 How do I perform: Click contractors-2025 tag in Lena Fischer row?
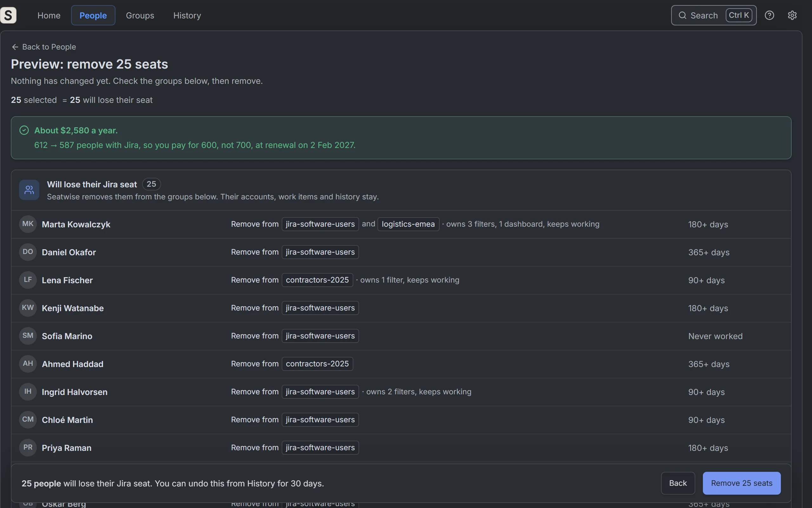click(x=317, y=280)
